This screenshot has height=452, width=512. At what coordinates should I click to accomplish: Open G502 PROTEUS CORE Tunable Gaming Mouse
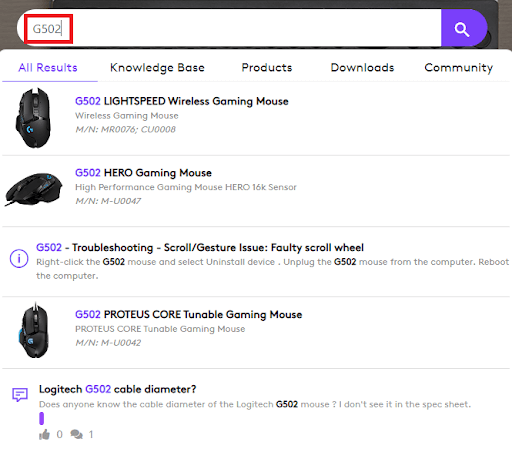pyautogui.click(x=189, y=314)
